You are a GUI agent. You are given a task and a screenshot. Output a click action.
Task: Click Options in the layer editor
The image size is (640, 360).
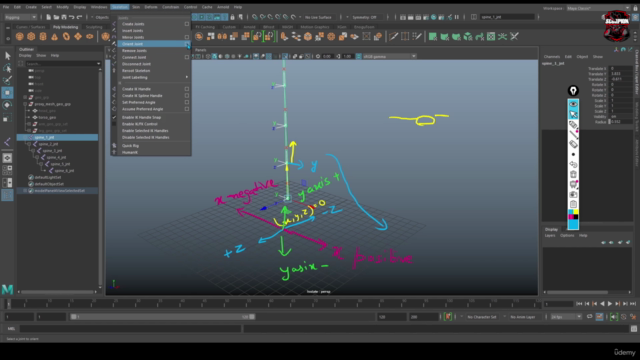click(567, 236)
